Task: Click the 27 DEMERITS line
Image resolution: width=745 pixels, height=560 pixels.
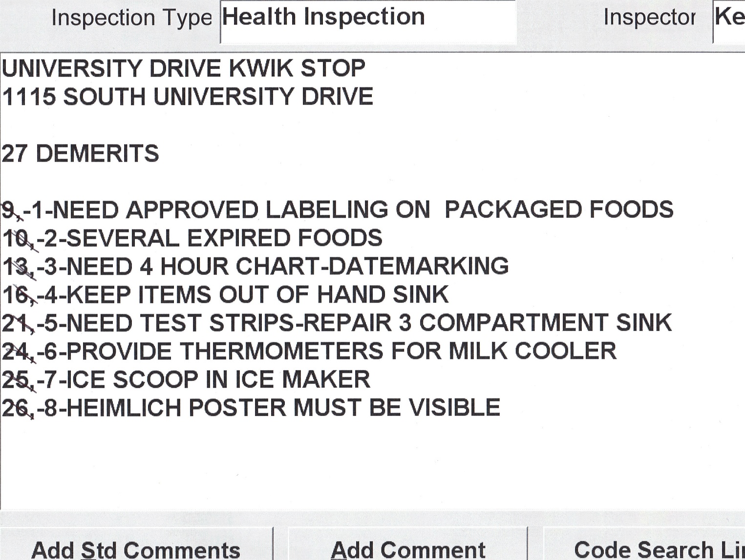Action: pos(81,153)
